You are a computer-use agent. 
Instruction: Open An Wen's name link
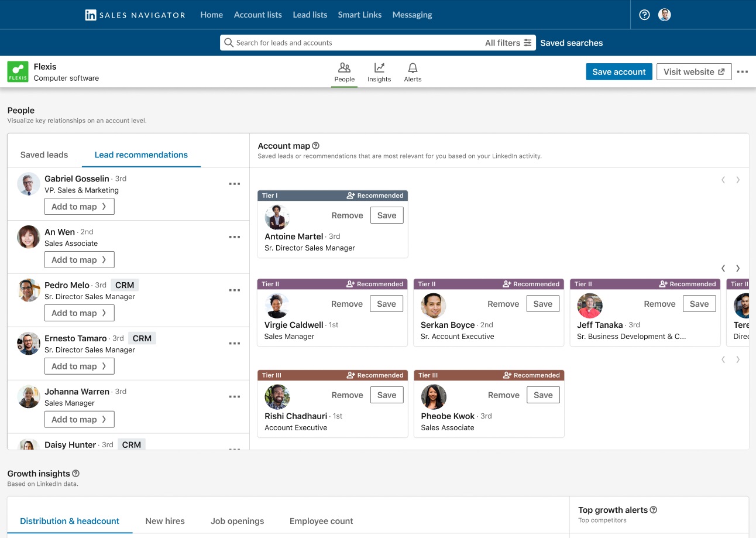click(60, 232)
